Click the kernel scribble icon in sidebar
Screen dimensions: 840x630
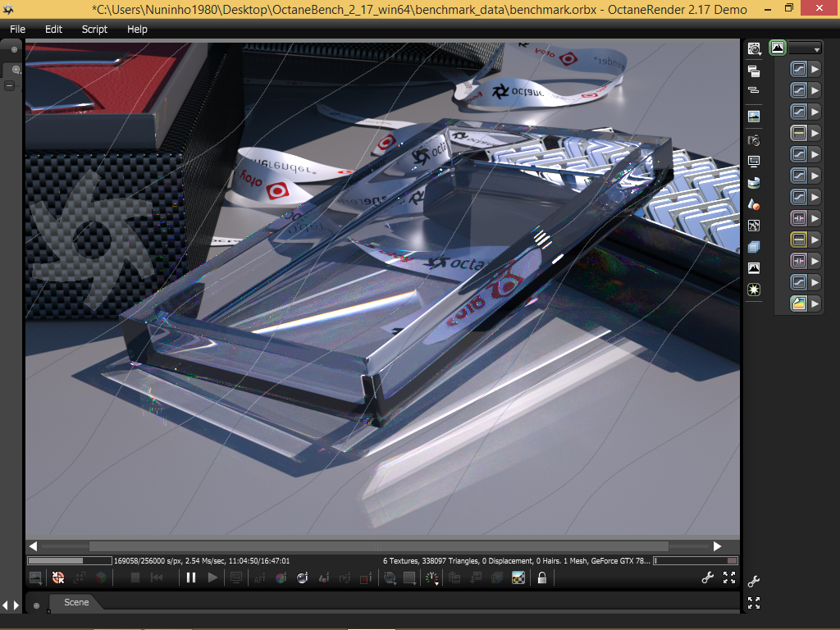pyautogui.click(x=754, y=226)
